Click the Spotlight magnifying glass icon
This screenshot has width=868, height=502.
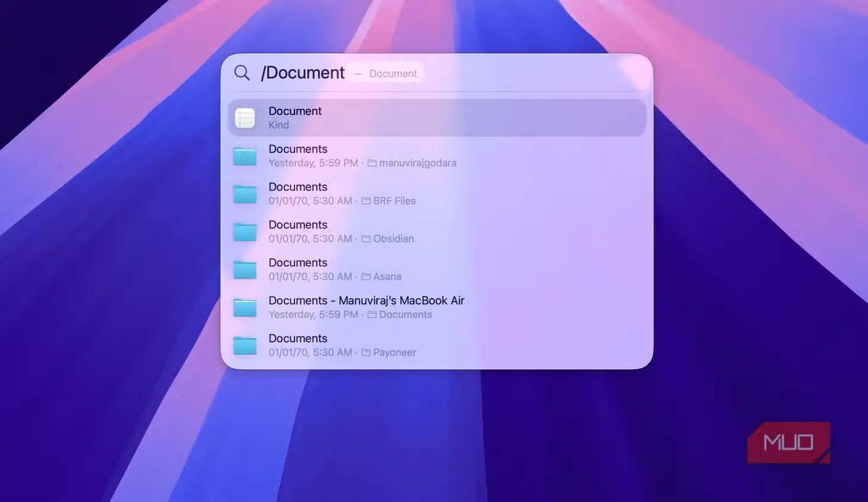242,73
